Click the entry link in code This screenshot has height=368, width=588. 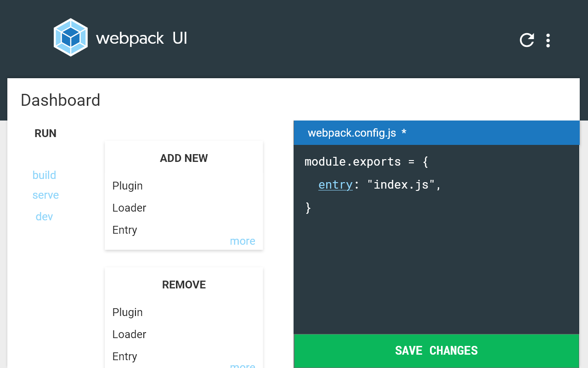pos(335,184)
